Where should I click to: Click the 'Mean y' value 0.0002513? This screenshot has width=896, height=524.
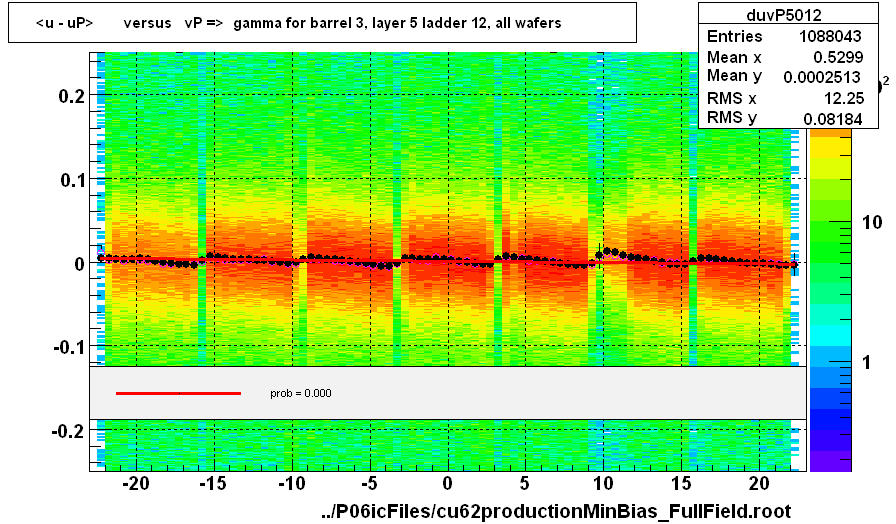pyautogui.click(x=822, y=77)
